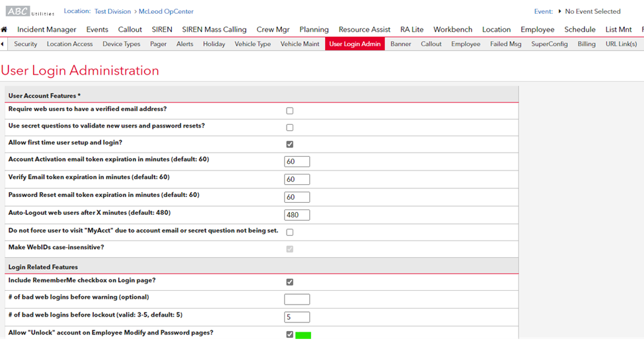Open SIREN menu

(162, 30)
